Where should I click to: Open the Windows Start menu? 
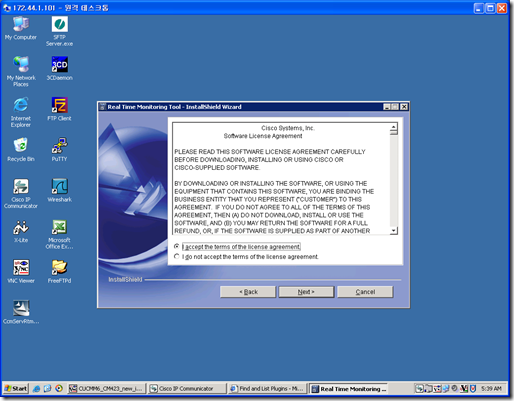15,389
